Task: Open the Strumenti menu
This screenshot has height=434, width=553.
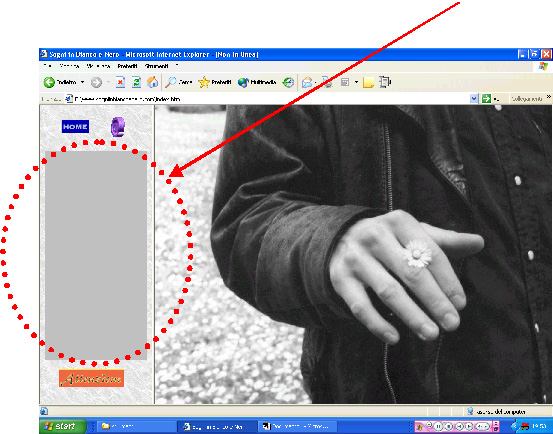Action: (x=157, y=66)
